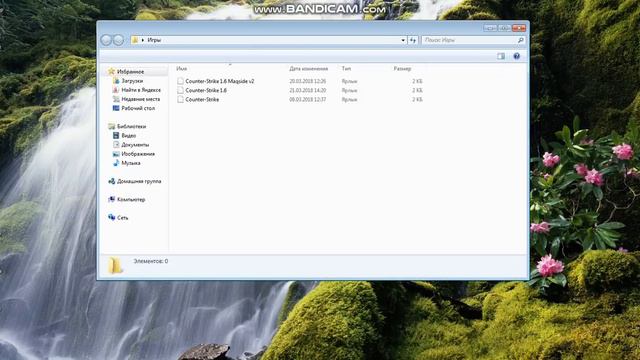Click the Загрузки folder icon

(116, 81)
